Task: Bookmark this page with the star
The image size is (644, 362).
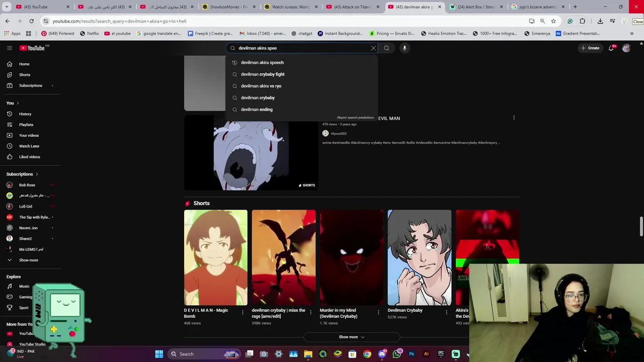Action: pyautogui.click(x=553, y=21)
